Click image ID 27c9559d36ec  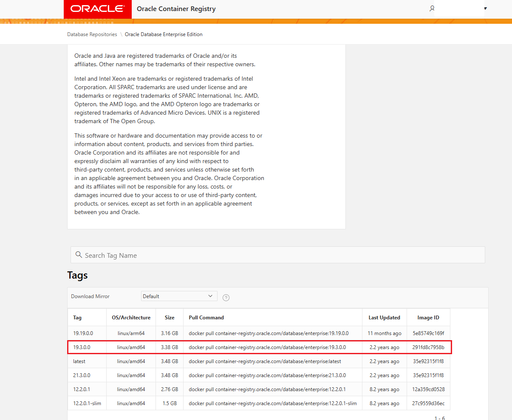click(x=428, y=403)
